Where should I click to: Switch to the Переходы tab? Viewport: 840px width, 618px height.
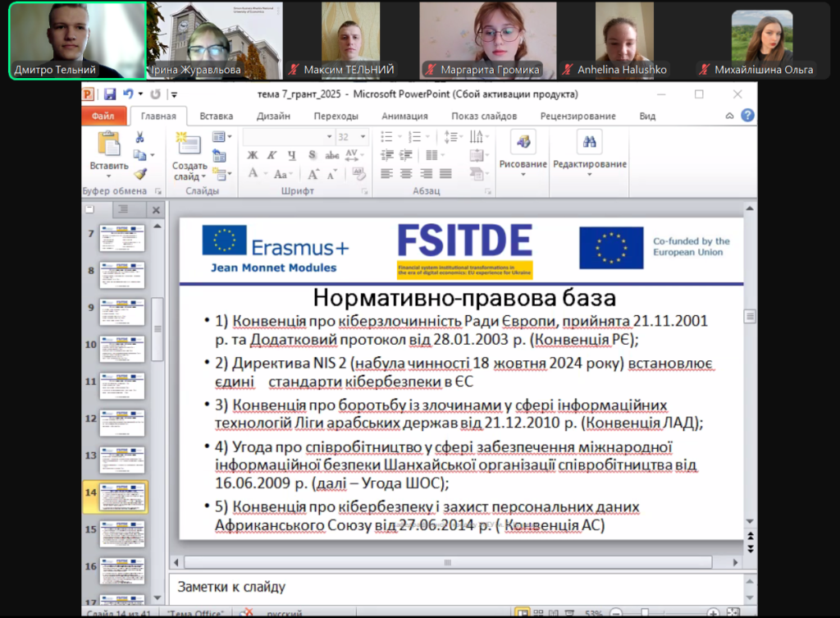click(x=336, y=116)
